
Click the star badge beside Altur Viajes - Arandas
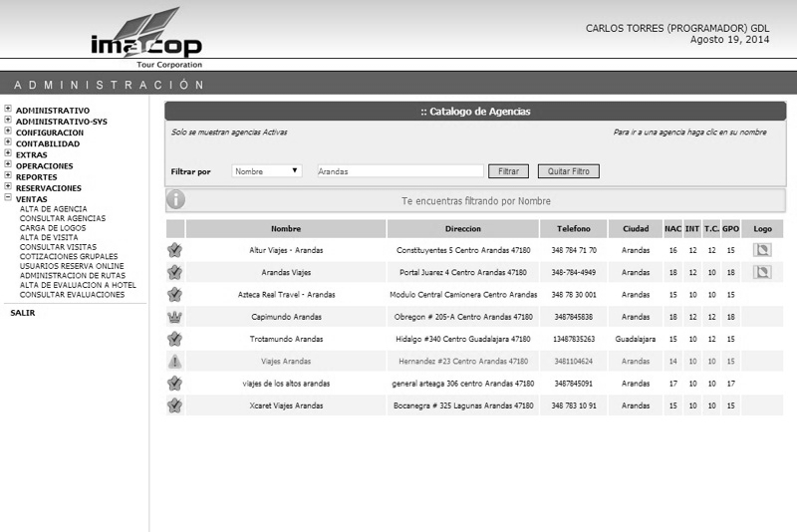pos(175,250)
